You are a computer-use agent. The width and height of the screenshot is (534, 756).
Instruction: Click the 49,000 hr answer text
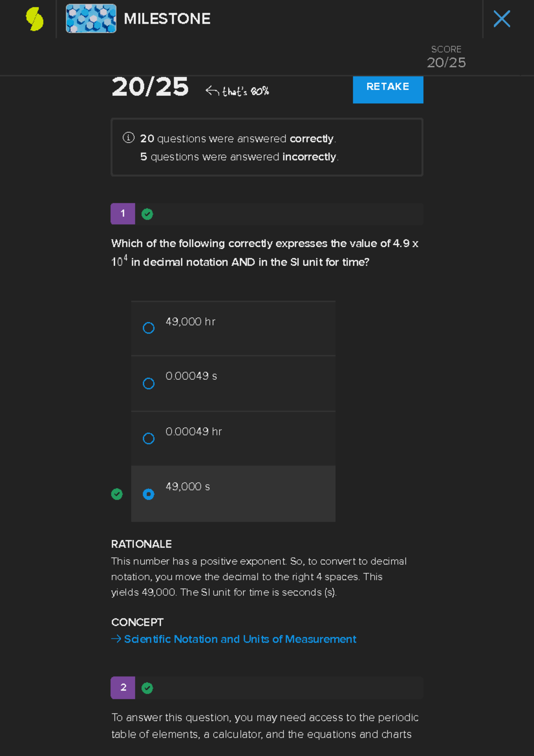[190, 322]
